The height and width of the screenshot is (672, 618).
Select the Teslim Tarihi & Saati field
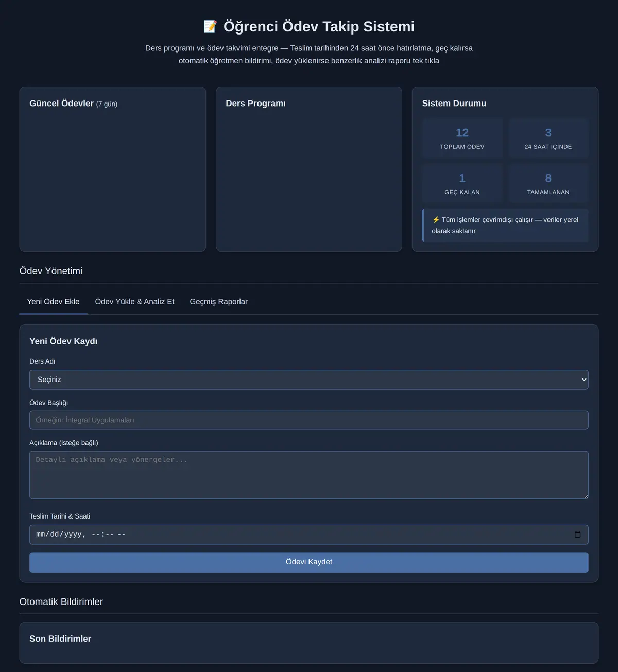click(x=309, y=535)
